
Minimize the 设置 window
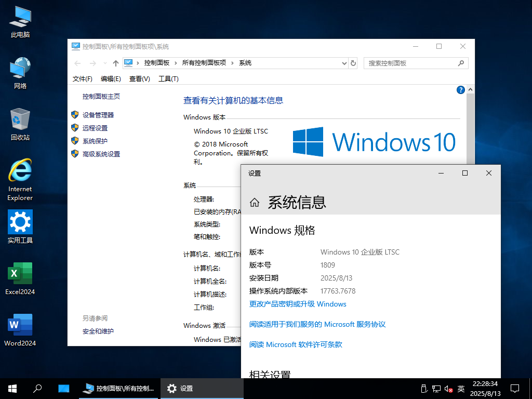tap(441, 173)
